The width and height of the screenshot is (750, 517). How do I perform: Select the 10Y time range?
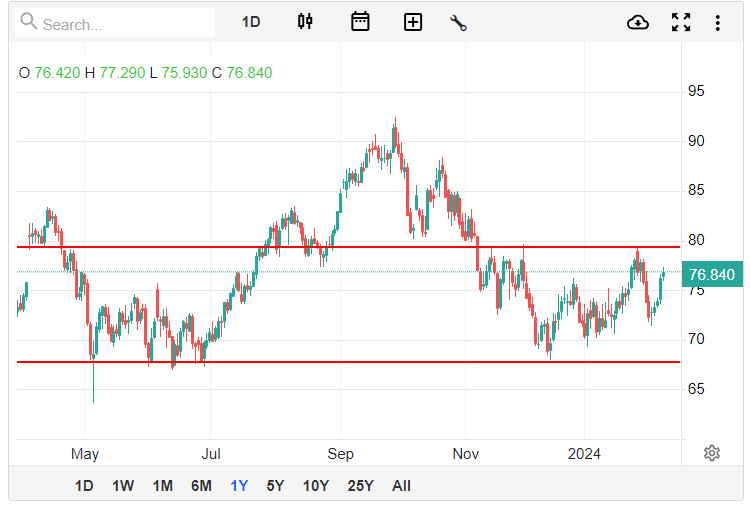tap(316, 486)
